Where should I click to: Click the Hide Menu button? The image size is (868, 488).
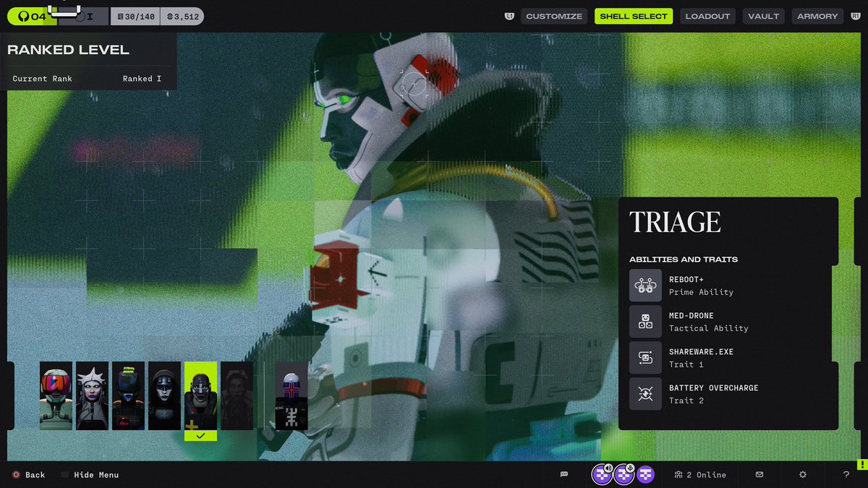(90, 475)
